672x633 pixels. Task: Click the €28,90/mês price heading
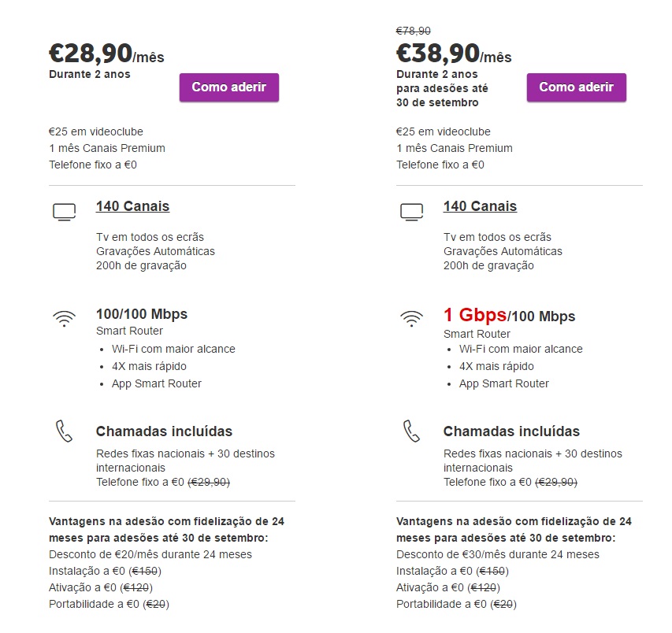(x=106, y=54)
